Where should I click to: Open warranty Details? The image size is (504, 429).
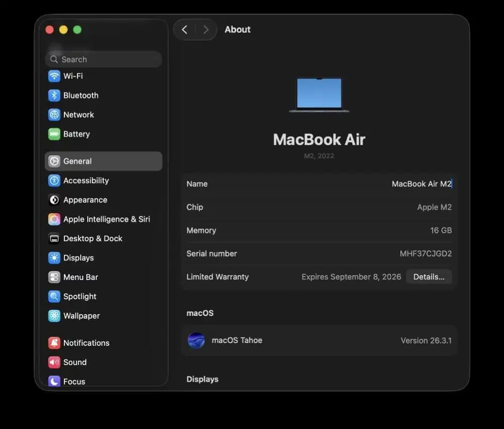point(429,276)
